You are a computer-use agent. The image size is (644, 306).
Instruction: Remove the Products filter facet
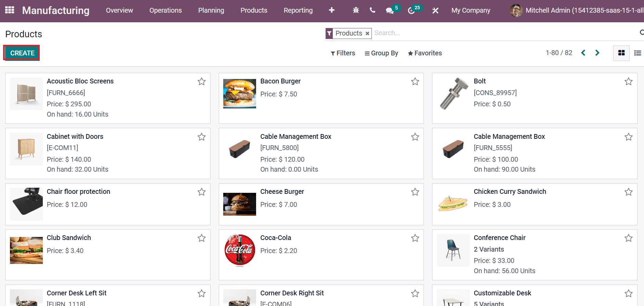pyautogui.click(x=367, y=34)
